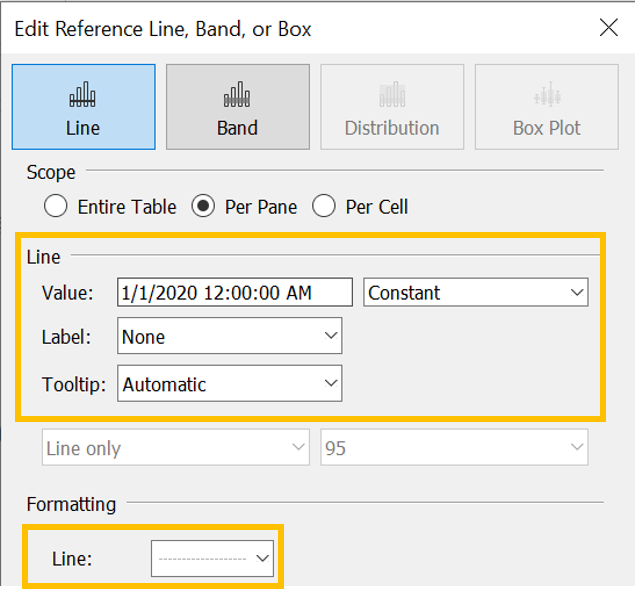Select the Line reference type icon

coord(83,107)
